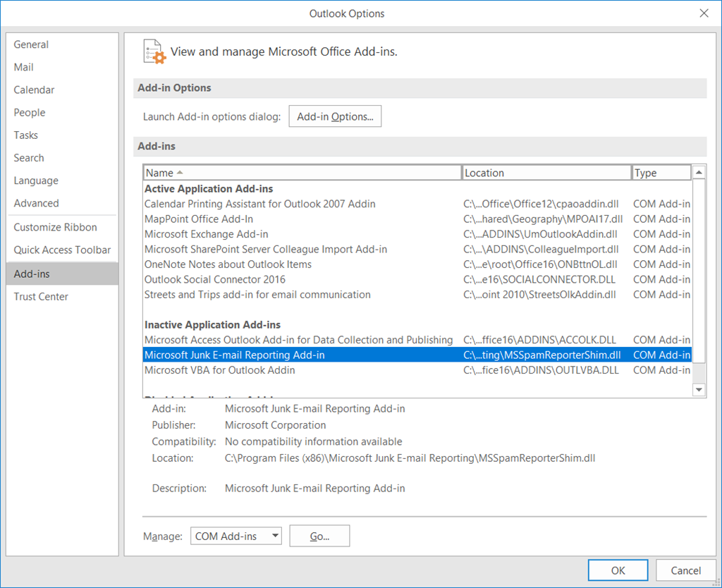The width and height of the screenshot is (722, 588).
Task: Select the Add-ins category
Action: [x=62, y=274]
